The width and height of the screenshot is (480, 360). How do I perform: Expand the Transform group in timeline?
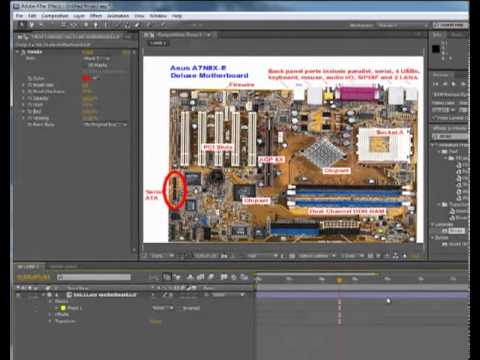[x=50, y=321]
